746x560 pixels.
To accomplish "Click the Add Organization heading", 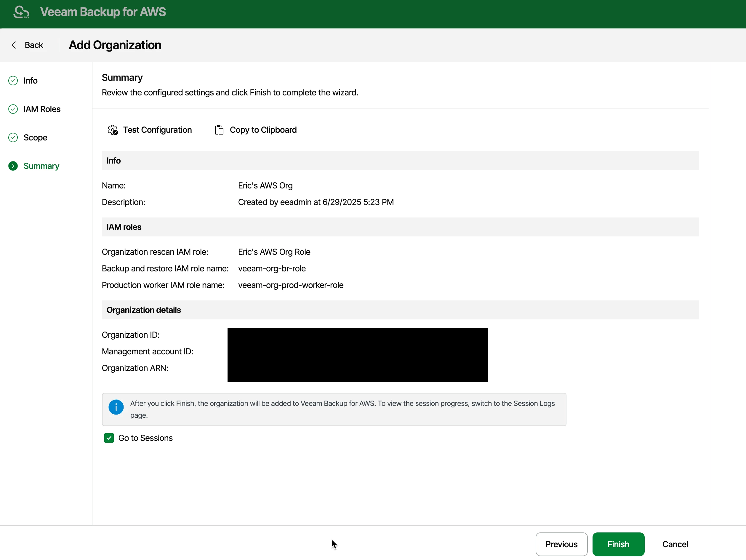I will pyautogui.click(x=115, y=45).
